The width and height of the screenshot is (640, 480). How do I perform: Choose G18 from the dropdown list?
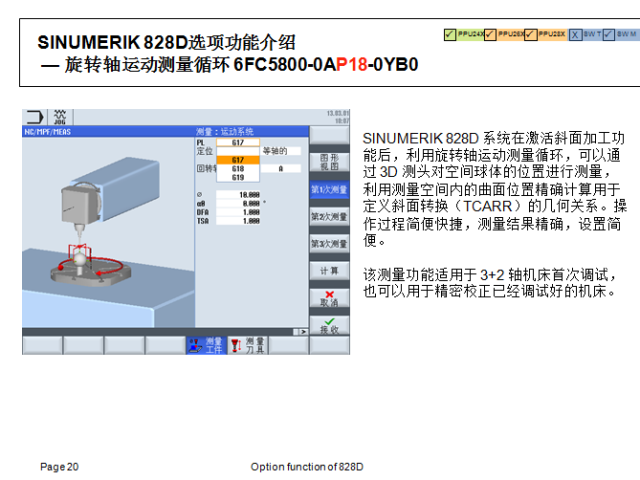(238, 169)
